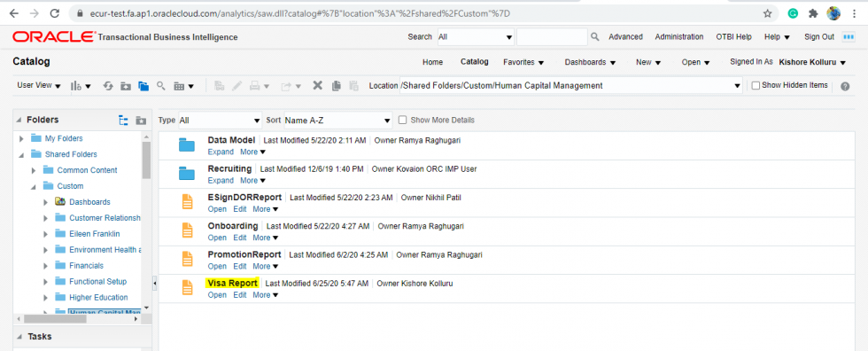
Task: Click Edit under PromotionReport
Action: [240, 266]
